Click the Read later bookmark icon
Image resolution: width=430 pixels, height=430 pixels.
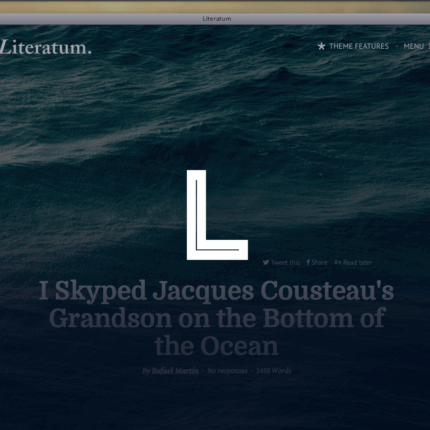[x=338, y=262]
